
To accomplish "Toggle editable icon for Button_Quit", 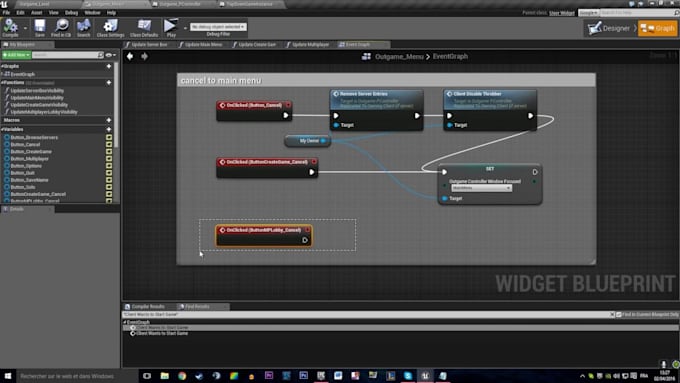I will [x=109, y=173].
